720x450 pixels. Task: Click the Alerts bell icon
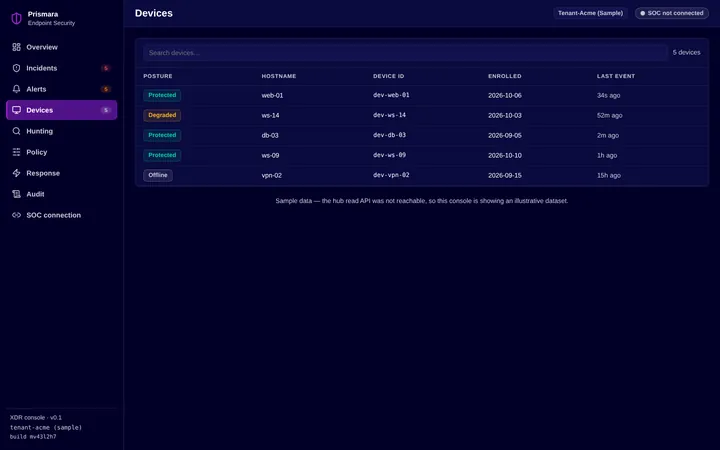click(17, 89)
